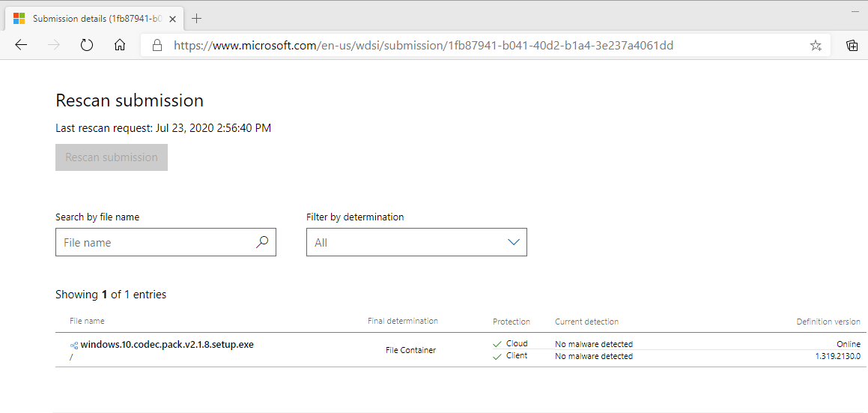This screenshot has width=868, height=413.
Task: Click the container icon beside windows.10.codec.pack file
Action: 74,345
